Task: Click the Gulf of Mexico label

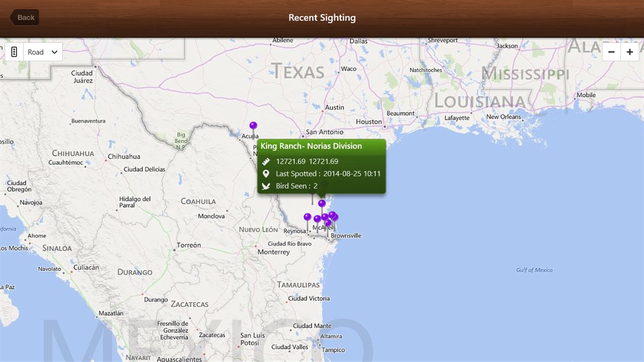Action: point(534,270)
